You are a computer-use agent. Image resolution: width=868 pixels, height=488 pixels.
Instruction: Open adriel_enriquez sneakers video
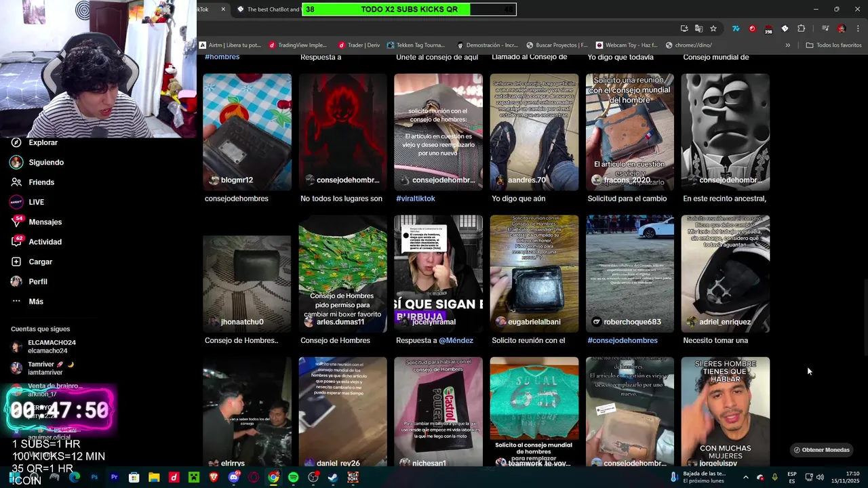[x=726, y=274]
